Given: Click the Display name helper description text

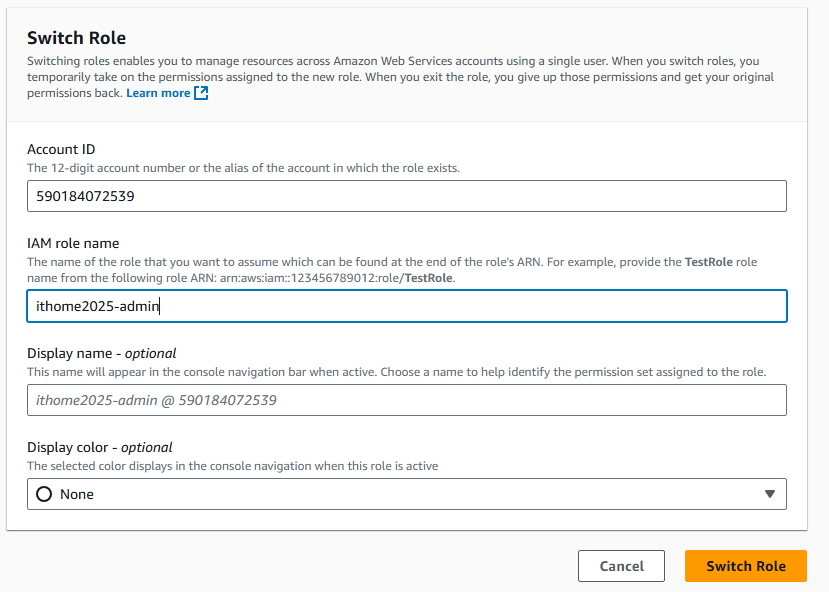Looking at the screenshot, I should [x=396, y=372].
